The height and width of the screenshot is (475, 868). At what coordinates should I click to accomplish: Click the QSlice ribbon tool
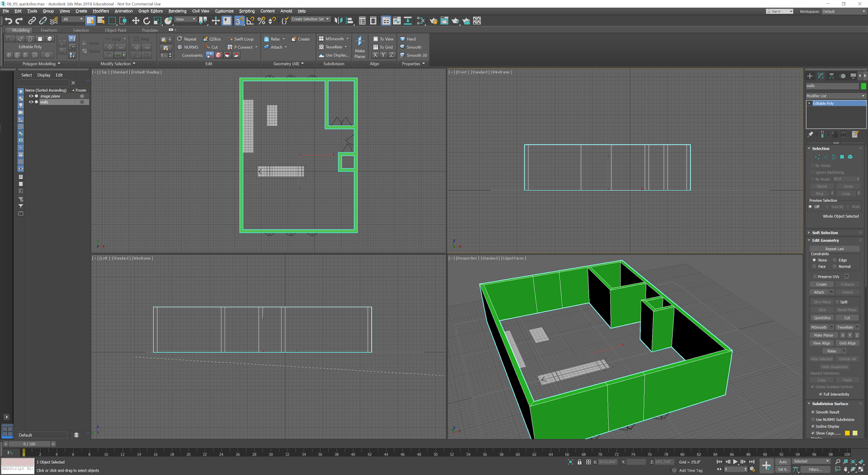[212, 39]
